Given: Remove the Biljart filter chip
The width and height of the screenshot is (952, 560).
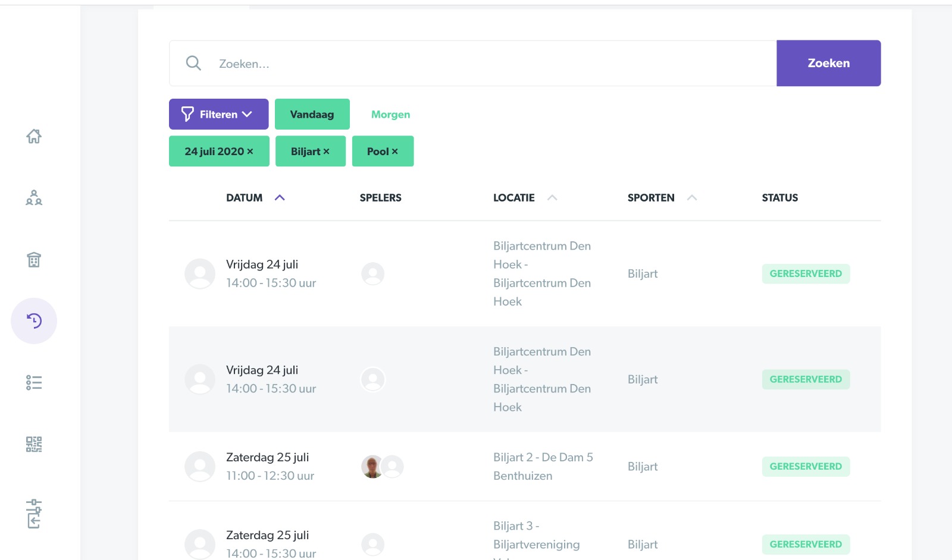Looking at the screenshot, I should (x=326, y=152).
